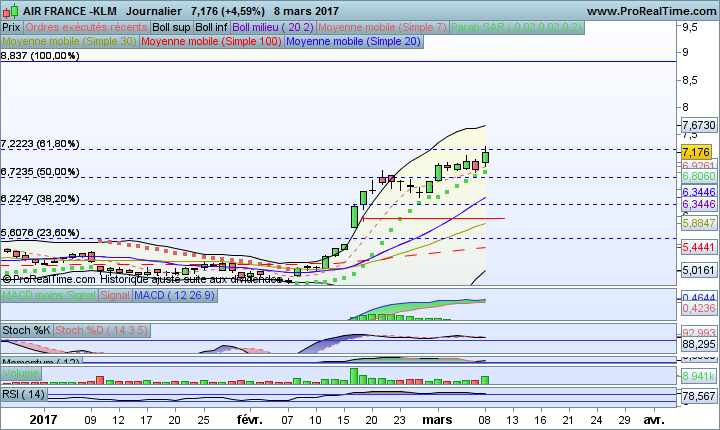
Task: Select the Boll sup indicator label
Action: [171, 28]
